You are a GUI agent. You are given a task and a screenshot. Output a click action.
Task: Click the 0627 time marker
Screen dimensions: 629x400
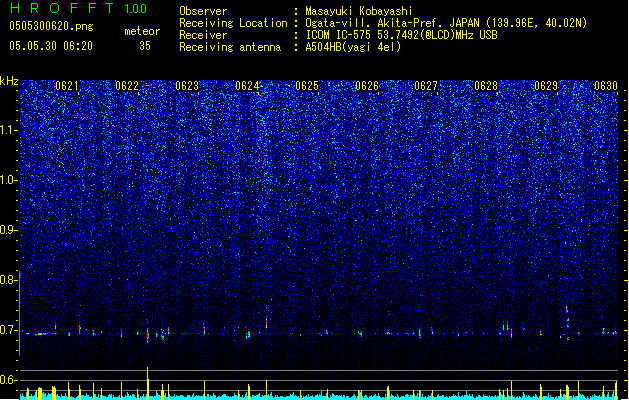click(426, 86)
